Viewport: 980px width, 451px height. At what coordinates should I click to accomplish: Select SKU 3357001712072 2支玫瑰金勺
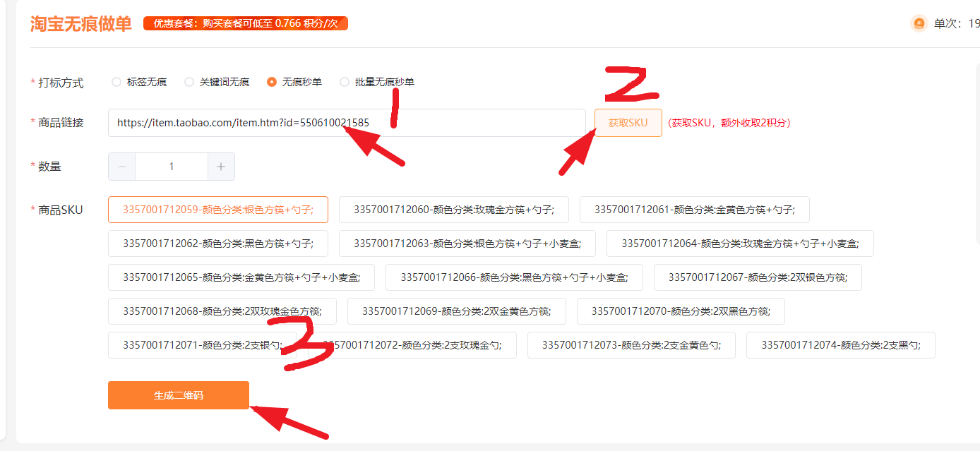pos(412,345)
